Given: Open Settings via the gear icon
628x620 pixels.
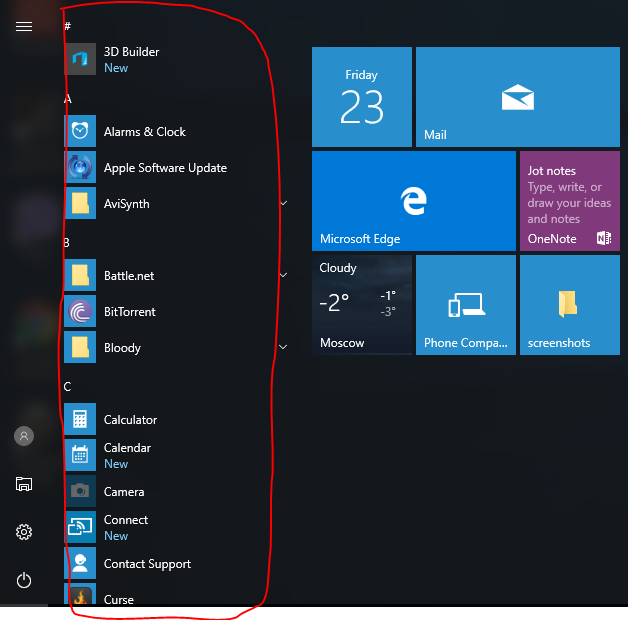Looking at the screenshot, I should (x=24, y=532).
